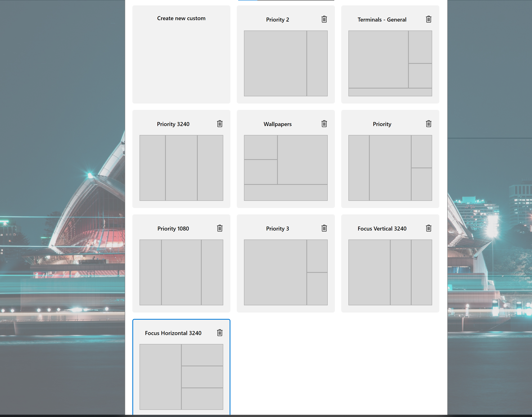Select the Wallpapers layout preview
Viewport: 532px width, 417px height.
(x=286, y=168)
